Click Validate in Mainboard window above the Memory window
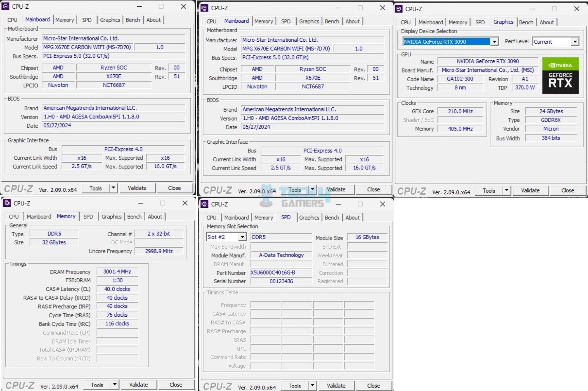Screen dimensions: 588x391 (137, 188)
